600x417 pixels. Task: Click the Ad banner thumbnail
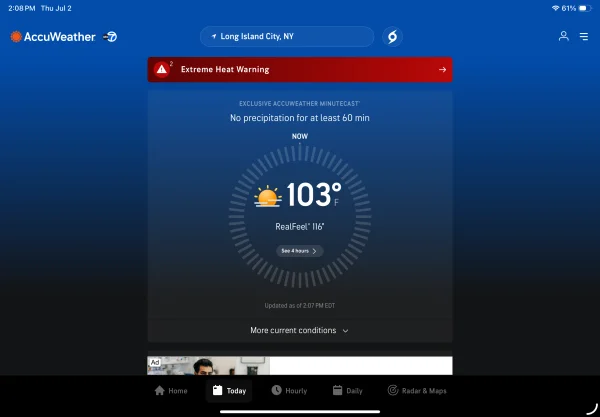209,366
